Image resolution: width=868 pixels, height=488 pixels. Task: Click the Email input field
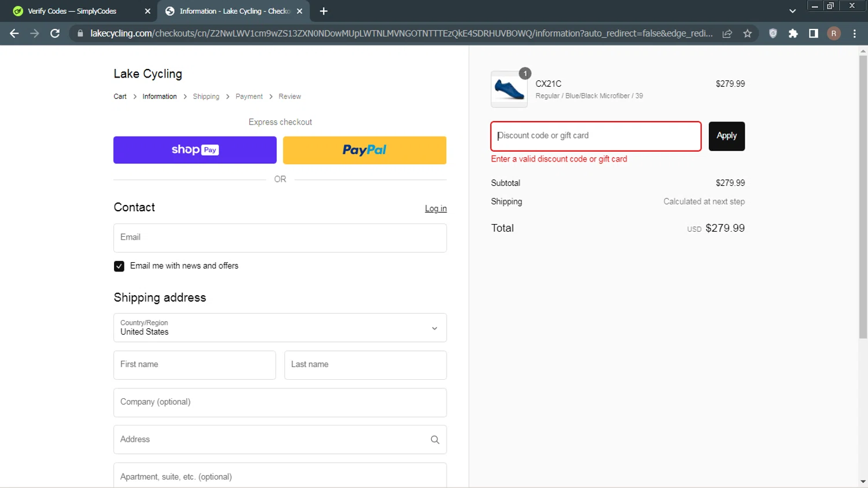(x=280, y=238)
